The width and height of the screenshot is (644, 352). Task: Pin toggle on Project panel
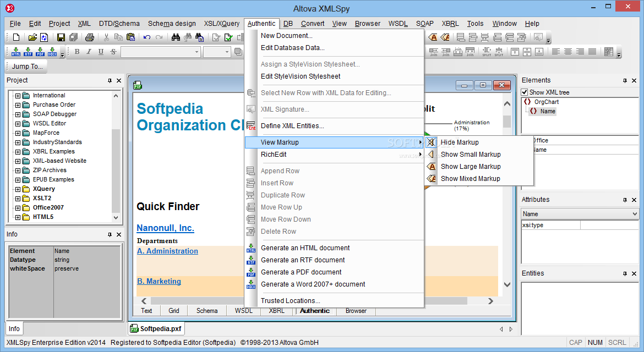(x=110, y=80)
